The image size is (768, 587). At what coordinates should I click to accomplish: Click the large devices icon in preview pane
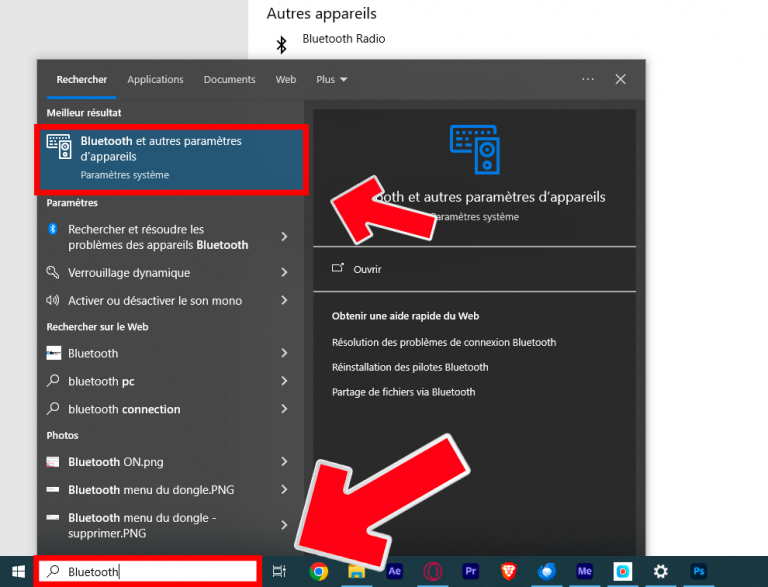[475, 149]
